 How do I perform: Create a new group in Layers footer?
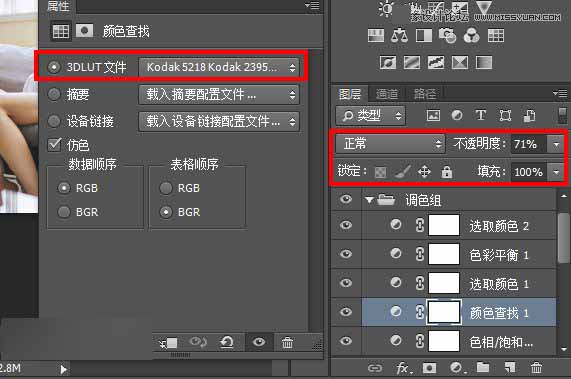(483, 368)
